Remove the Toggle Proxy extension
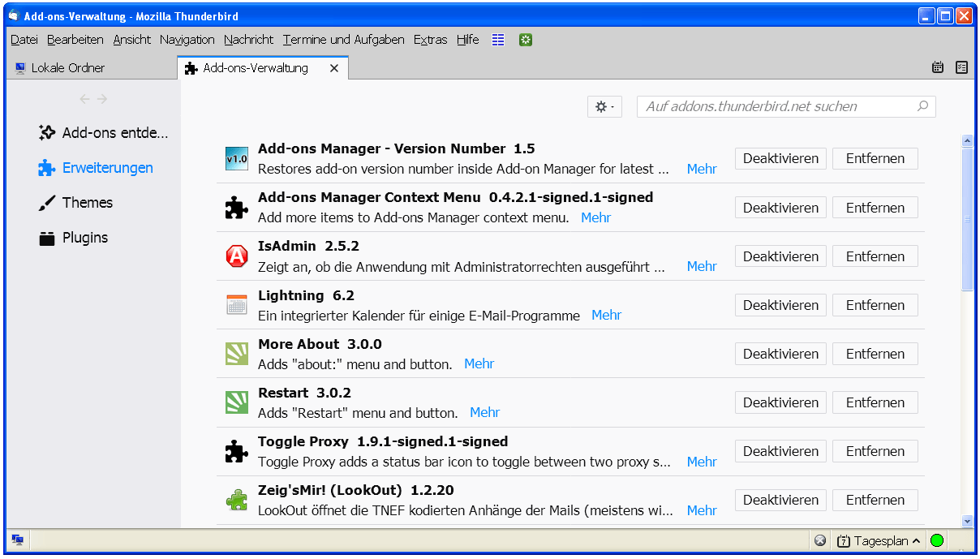 875,451
